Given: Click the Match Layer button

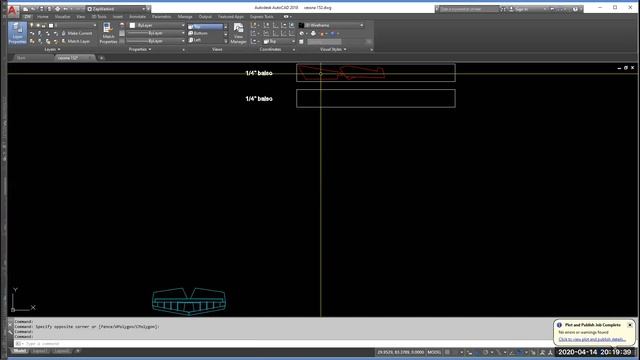Looking at the screenshot, I should tap(76, 41).
